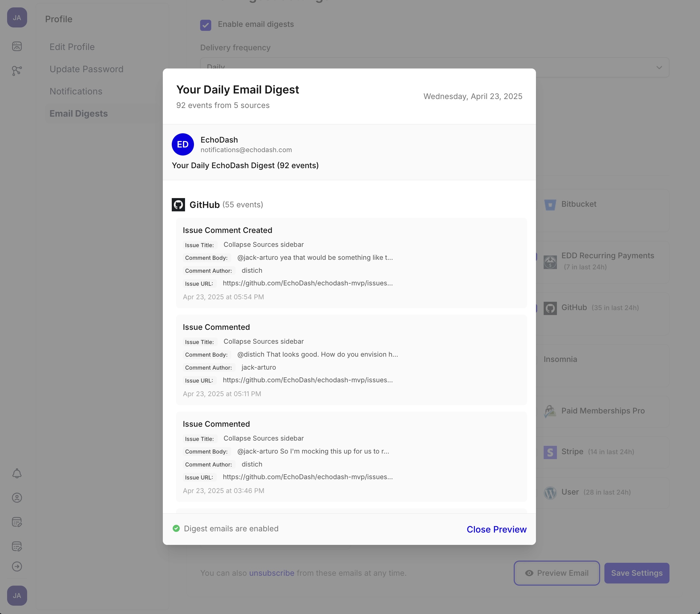Click '@distich That looks good' comment body
Screen dimensions: 700x614
(317, 354)
